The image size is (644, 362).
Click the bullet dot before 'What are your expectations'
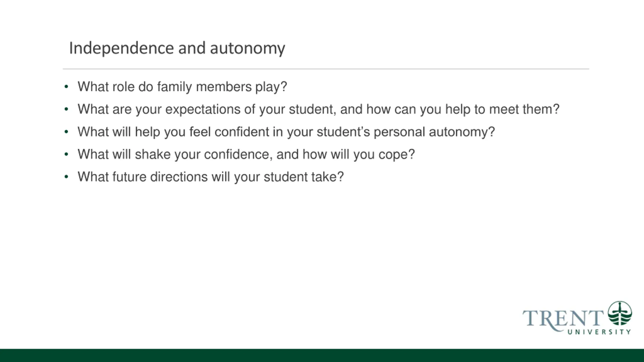click(66, 109)
